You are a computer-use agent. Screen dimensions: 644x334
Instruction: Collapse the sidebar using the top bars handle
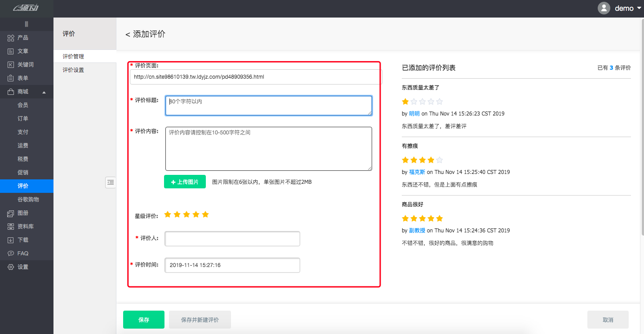[x=27, y=24]
